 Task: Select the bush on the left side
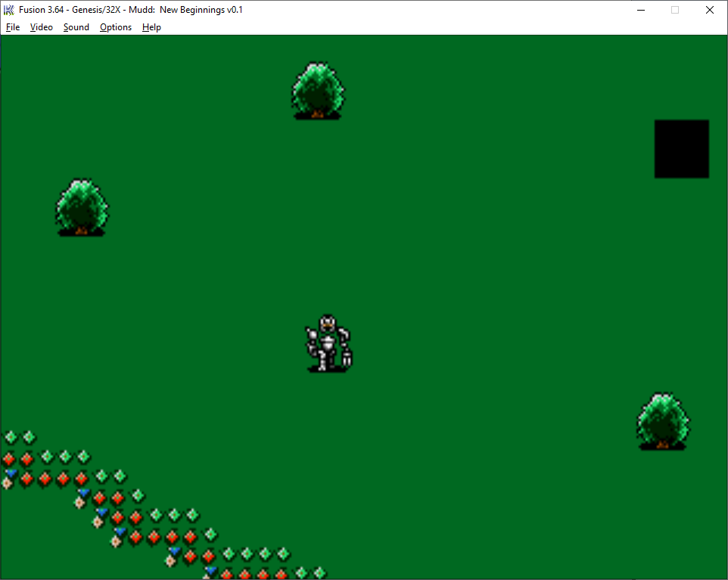point(82,207)
